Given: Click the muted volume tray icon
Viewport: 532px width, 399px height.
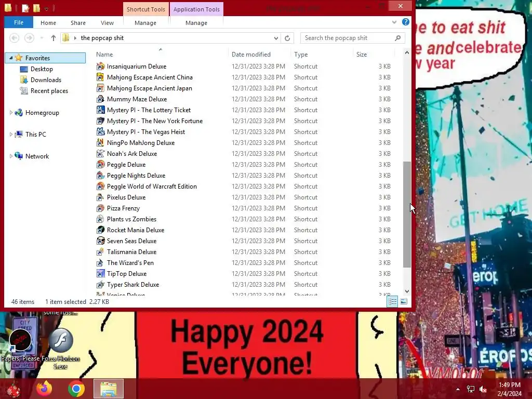Looking at the screenshot, I should click(x=483, y=389).
